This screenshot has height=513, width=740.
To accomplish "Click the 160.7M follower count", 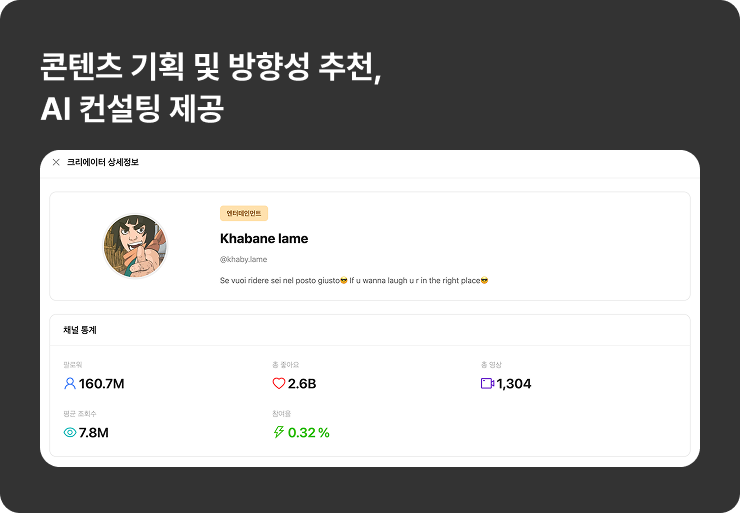I will point(101,383).
